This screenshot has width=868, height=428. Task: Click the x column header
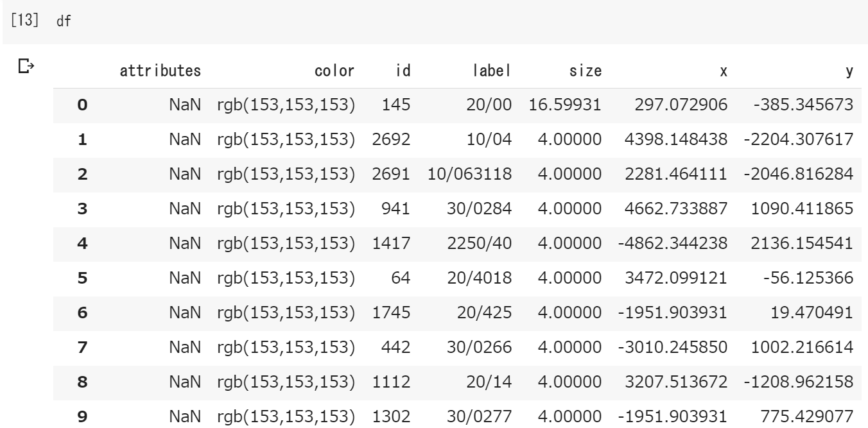[x=723, y=71]
